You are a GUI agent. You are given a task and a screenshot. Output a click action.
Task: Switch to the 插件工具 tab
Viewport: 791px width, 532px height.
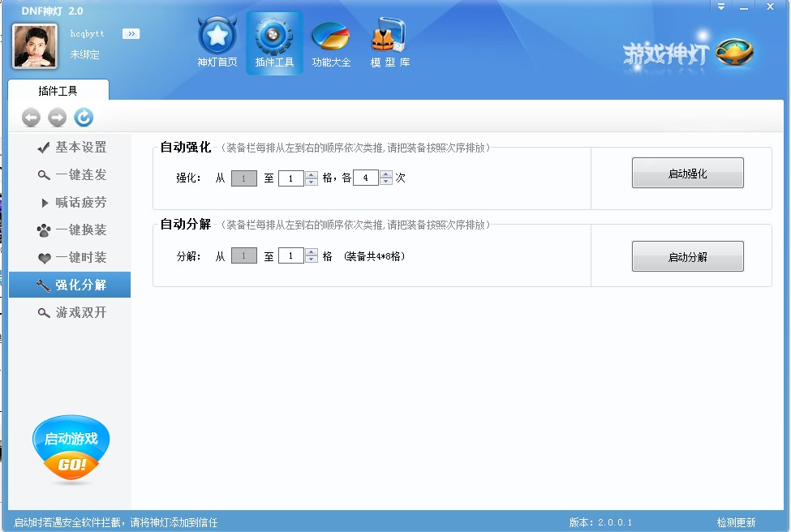[x=58, y=91]
